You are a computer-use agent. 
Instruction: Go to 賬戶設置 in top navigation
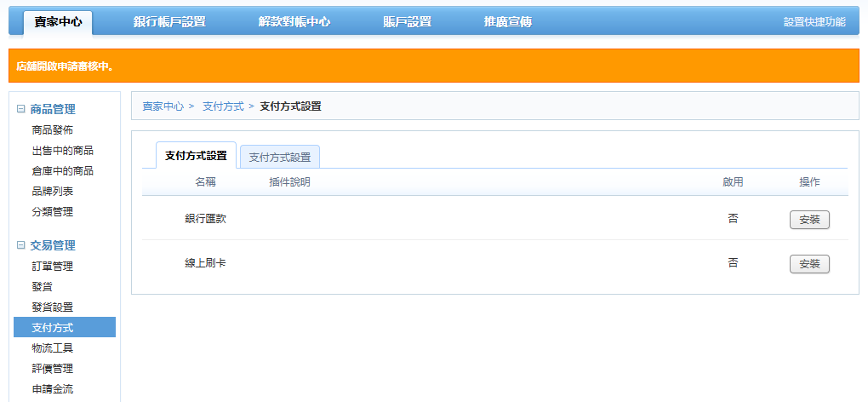pyautogui.click(x=407, y=22)
